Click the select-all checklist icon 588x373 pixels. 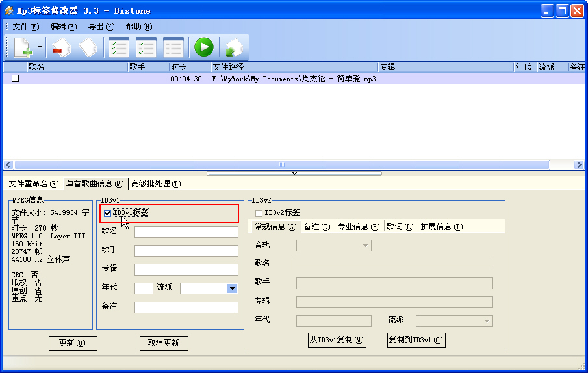click(x=118, y=47)
